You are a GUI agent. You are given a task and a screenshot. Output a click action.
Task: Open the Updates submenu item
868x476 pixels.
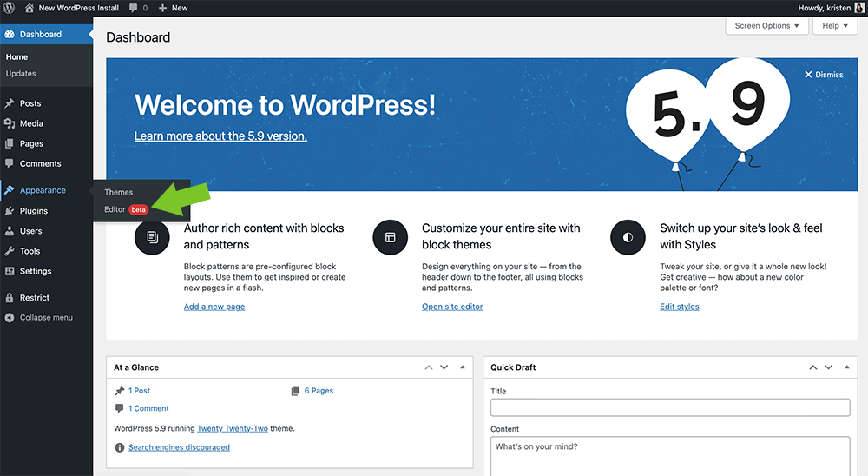[x=21, y=74]
